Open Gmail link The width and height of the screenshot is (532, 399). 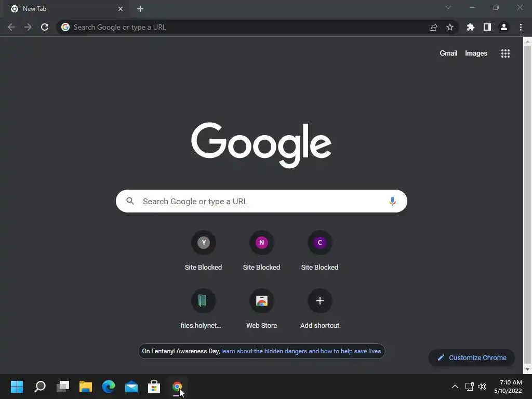coord(448,54)
